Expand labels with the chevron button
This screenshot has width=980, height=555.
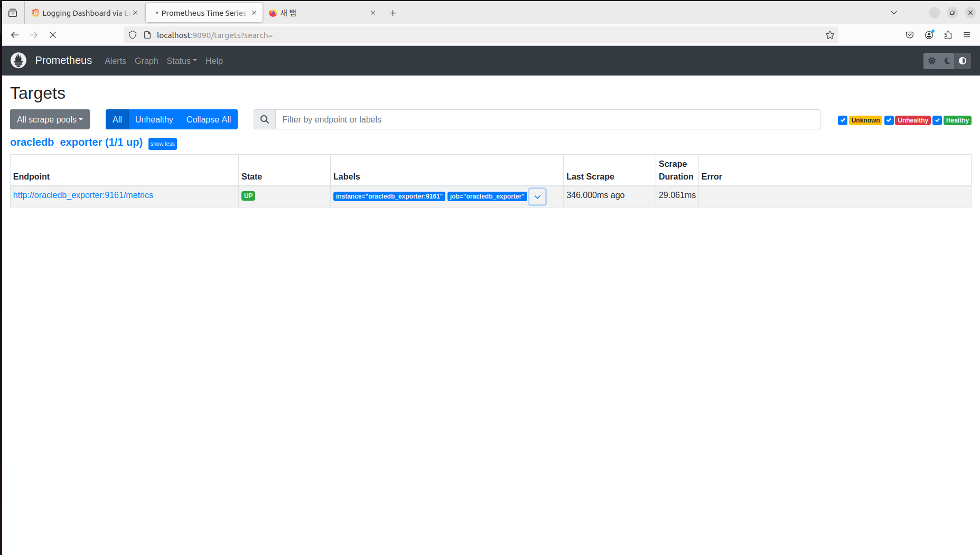coord(537,197)
